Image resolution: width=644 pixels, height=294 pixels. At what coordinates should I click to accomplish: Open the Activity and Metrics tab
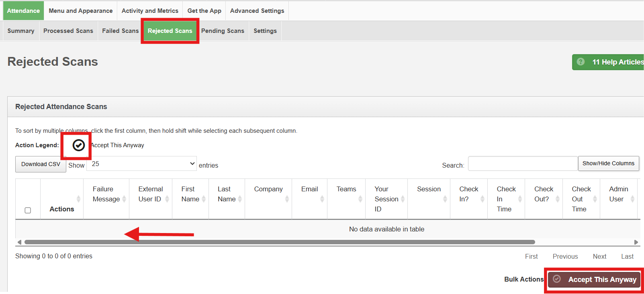[x=150, y=11]
